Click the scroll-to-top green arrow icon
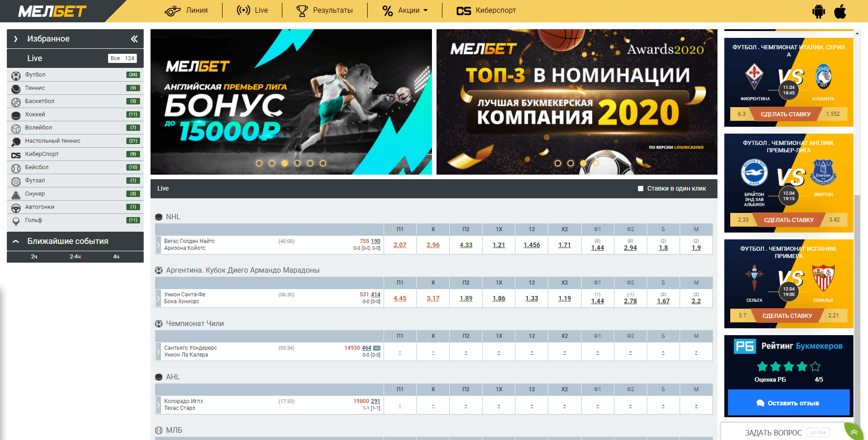Viewport: 868px width, 440px height. 854,432
